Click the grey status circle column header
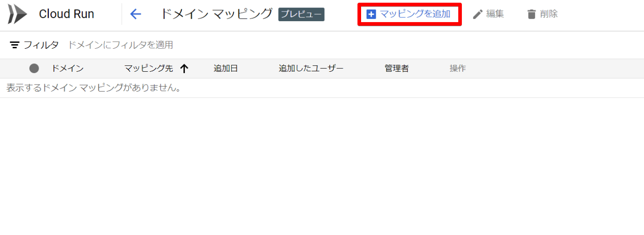644x235 pixels. [34, 69]
